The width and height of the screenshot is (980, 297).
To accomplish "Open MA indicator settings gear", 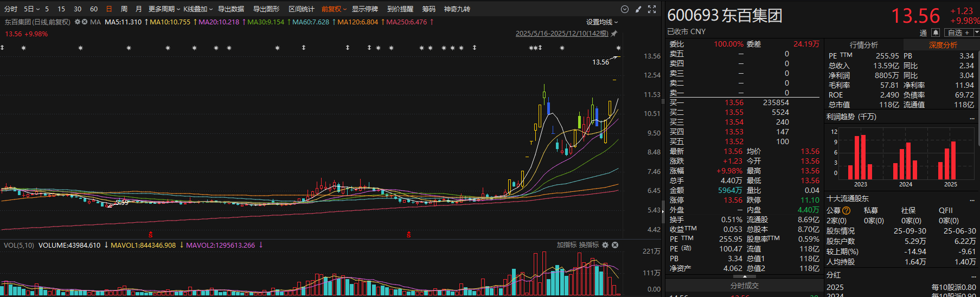I will tap(78, 22).
